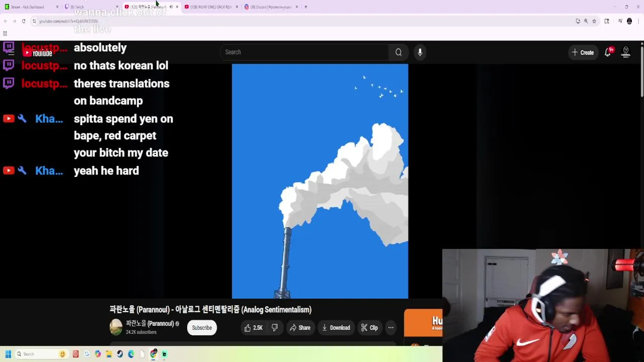Viewport: 644px width, 362px height.
Task: Open more actions three-dot menu
Action: tap(390, 328)
